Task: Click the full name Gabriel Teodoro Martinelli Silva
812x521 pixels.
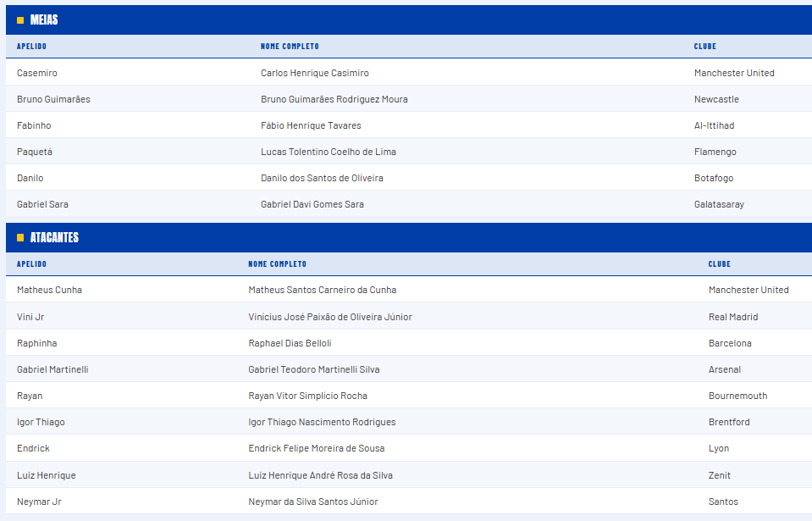Action: pyautogui.click(x=314, y=369)
